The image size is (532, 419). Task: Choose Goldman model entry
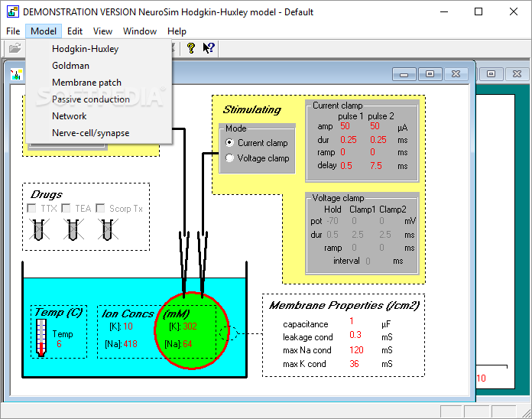(x=99, y=66)
